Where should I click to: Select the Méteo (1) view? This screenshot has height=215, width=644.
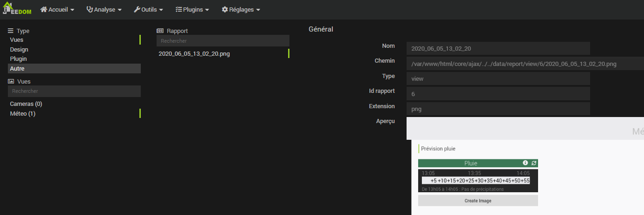click(x=23, y=114)
